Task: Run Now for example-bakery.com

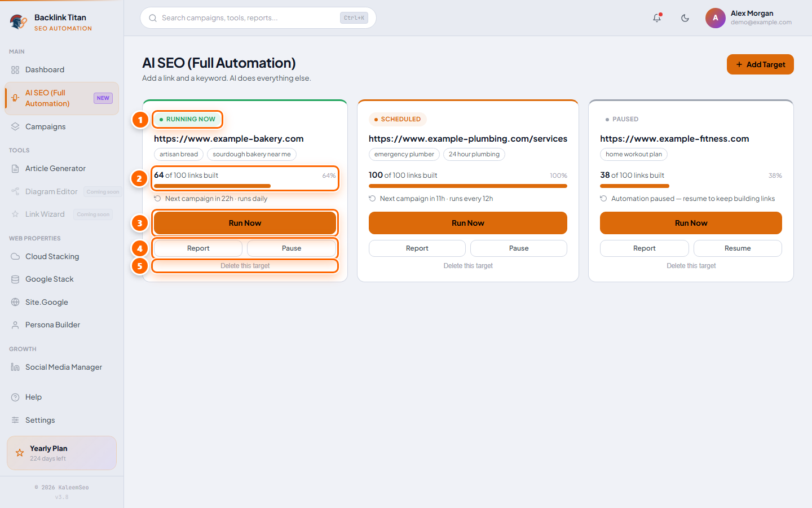Action: (x=245, y=223)
